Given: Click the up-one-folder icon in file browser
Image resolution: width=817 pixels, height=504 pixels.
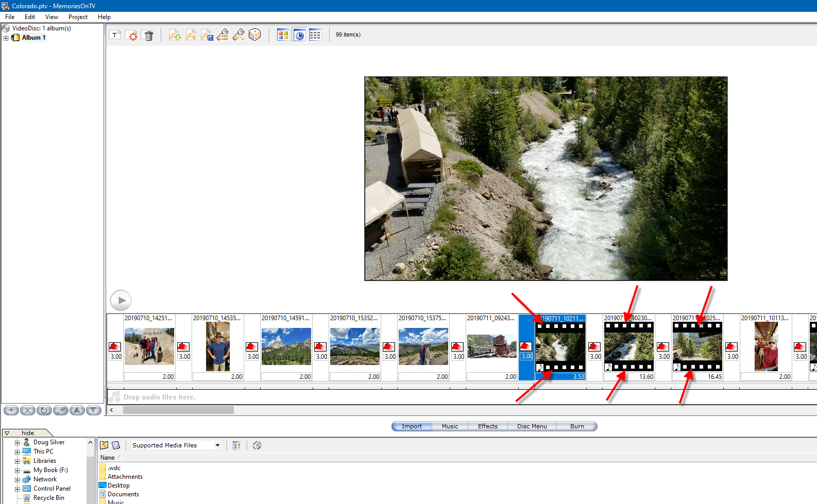Looking at the screenshot, I should coord(104,445).
